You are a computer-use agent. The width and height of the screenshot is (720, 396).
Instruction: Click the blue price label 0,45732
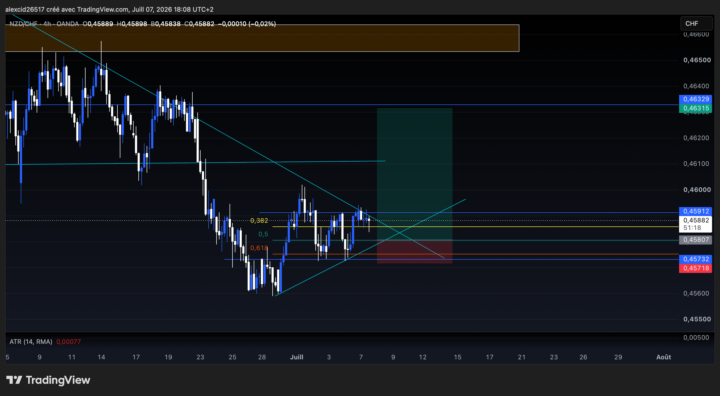(x=695, y=259)
